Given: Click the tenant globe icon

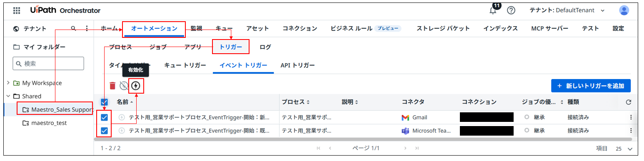Looking at the screenshot, I should [x=17, y=29].
